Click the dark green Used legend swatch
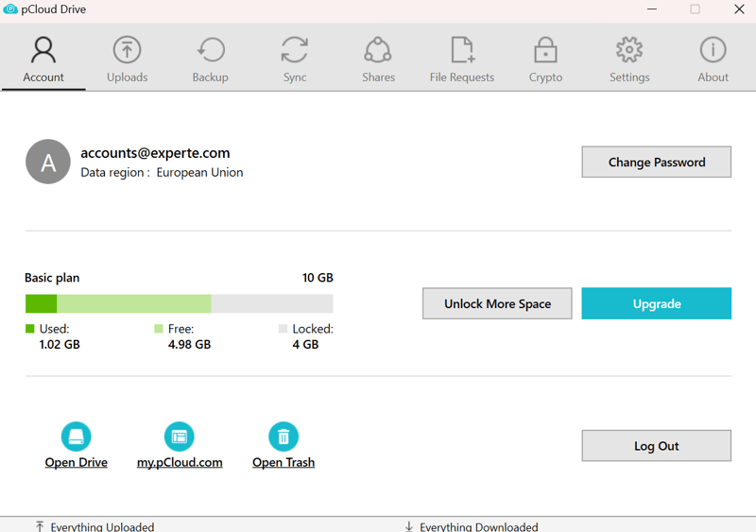This screenshot has width=756, height=532. [x=30, y=329]
